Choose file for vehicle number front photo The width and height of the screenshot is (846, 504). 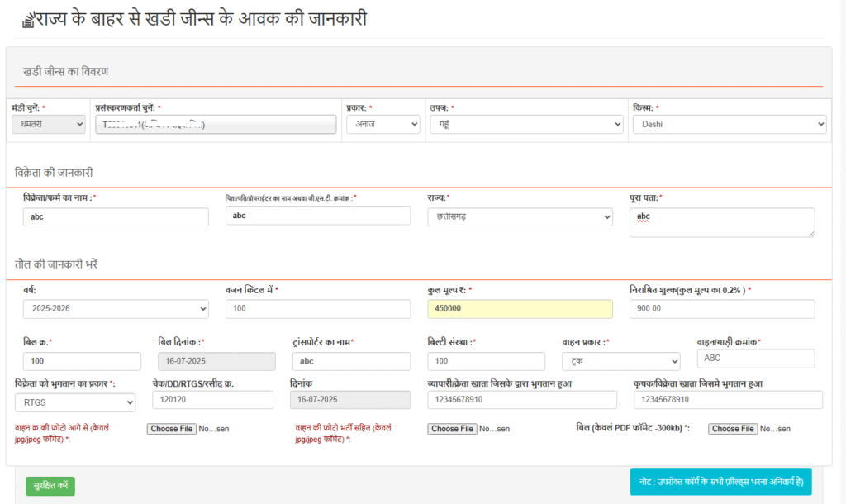[x=172, y=429]
